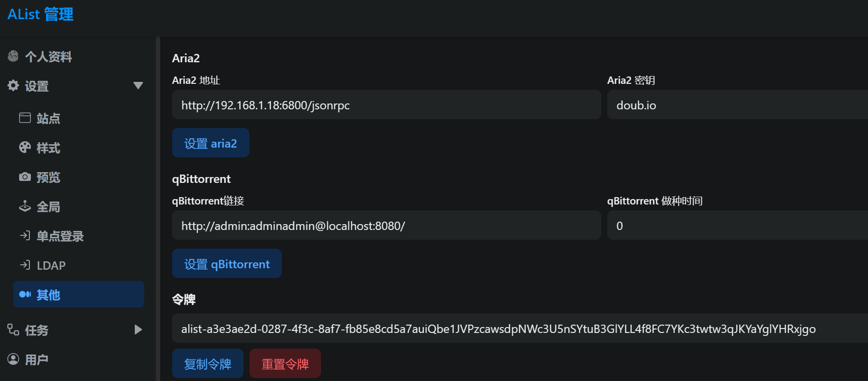Copy the token using 复制令牌
This screenshot has width=868, height=381.
coord(207,363)
